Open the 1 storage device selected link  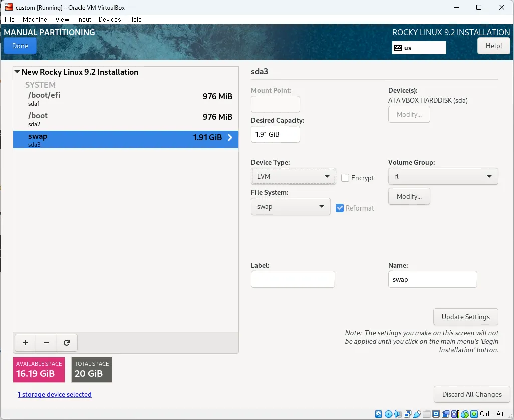coord(55,394)
